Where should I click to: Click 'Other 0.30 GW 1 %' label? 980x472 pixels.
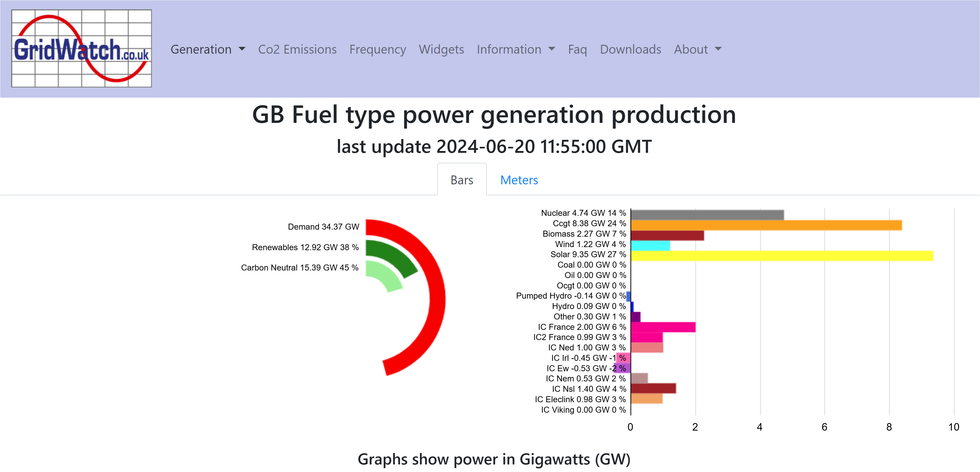[x=589, y=316]
